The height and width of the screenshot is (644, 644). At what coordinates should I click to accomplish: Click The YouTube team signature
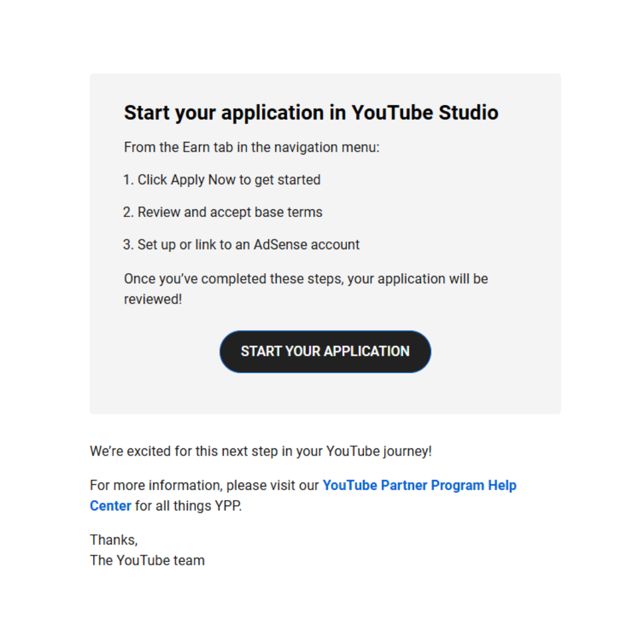[147, 561]
